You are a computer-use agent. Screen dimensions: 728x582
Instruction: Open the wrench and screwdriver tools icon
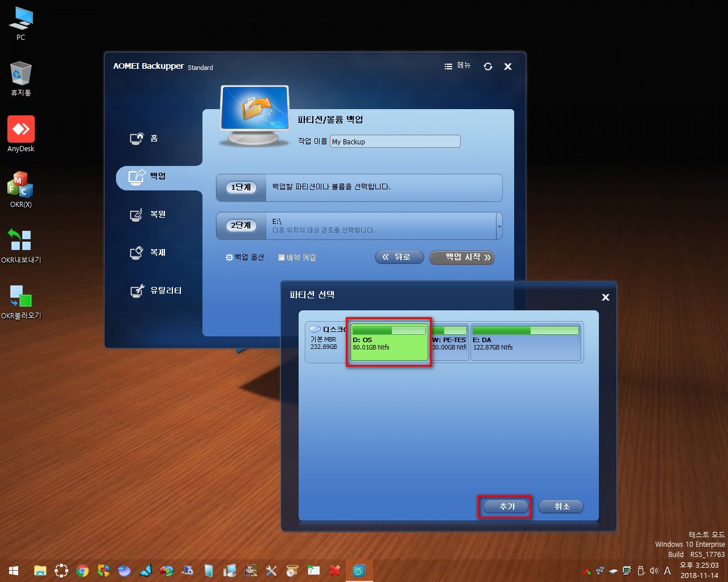271,571
